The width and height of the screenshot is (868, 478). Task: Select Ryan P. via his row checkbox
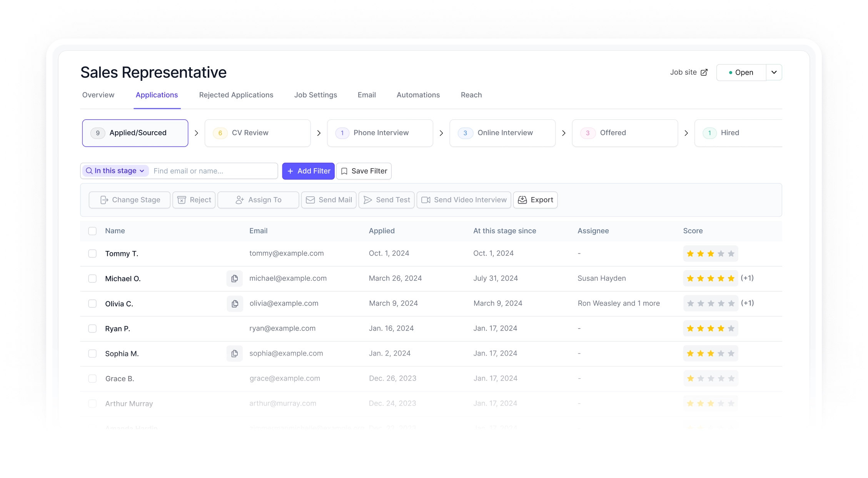[92, 328]
